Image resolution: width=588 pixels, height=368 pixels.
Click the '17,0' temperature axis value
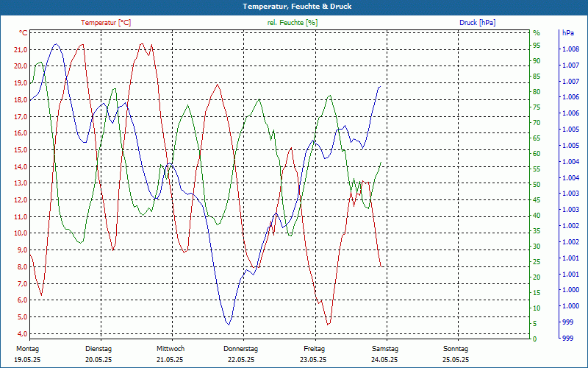[21, 116]
